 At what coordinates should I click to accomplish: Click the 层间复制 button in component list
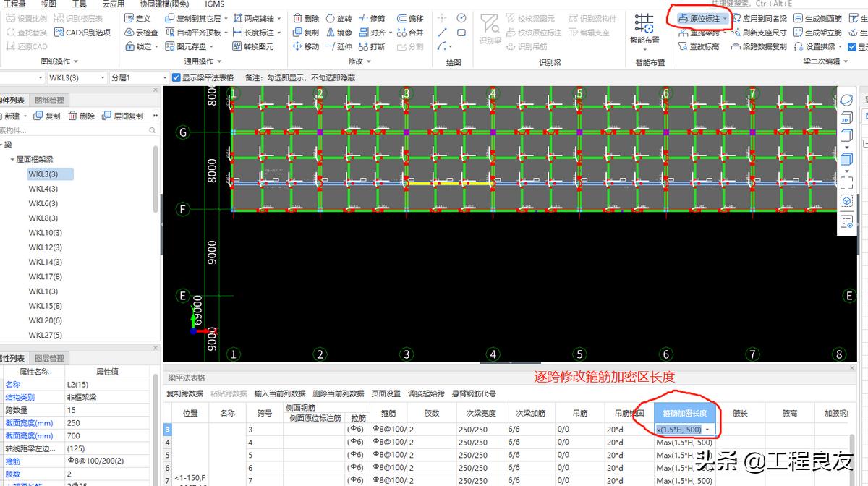pos(123,116)
